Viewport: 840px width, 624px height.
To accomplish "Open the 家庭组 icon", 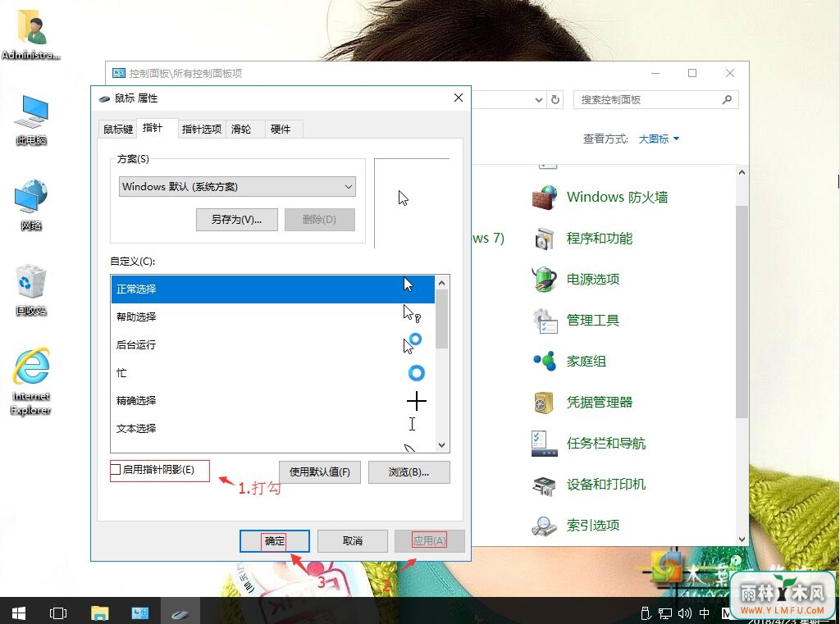I will tap(545, 361).
